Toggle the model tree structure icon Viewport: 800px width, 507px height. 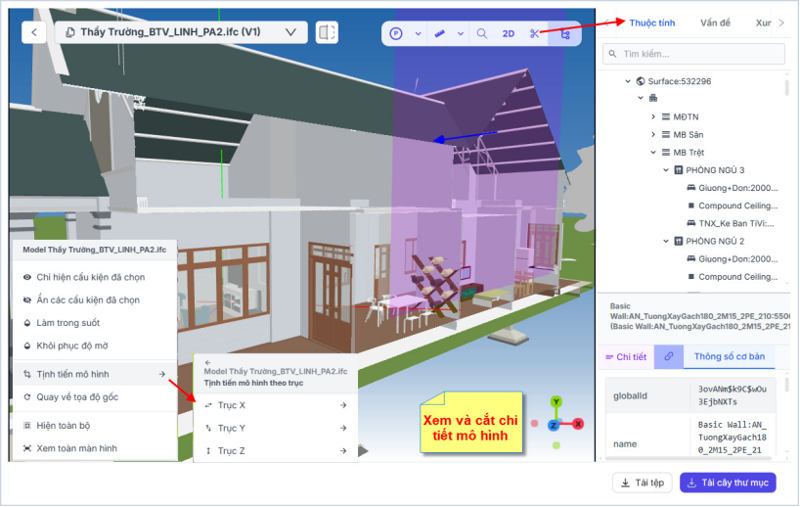(565, 34)
